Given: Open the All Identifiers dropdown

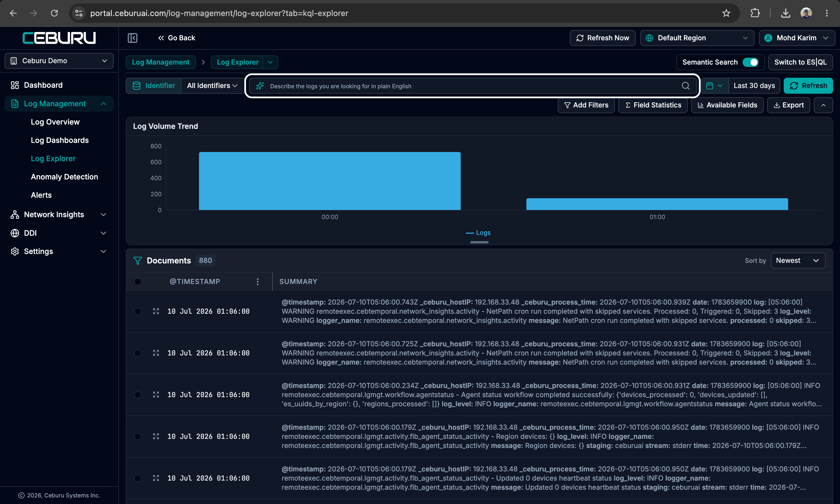Looking at the screenshot, I should click(212, 86).
